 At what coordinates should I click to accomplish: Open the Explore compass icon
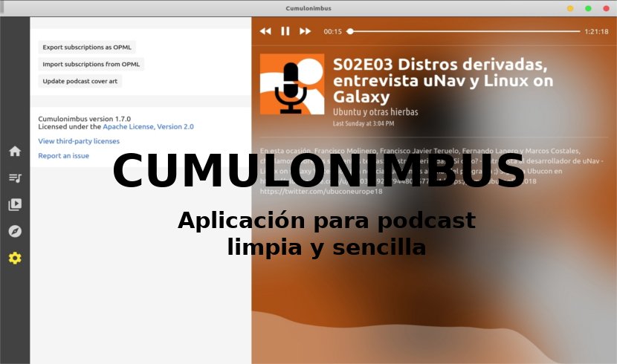tap(15, 231)
